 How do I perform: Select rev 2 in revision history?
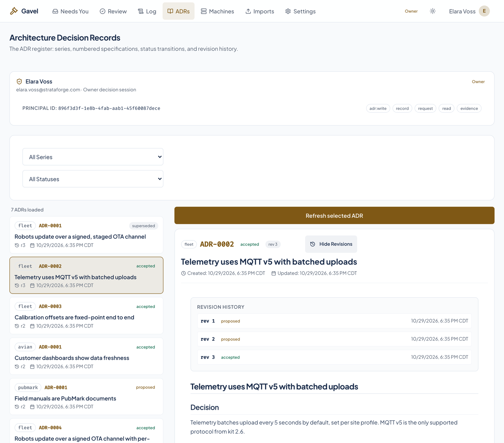coord(334,339)
